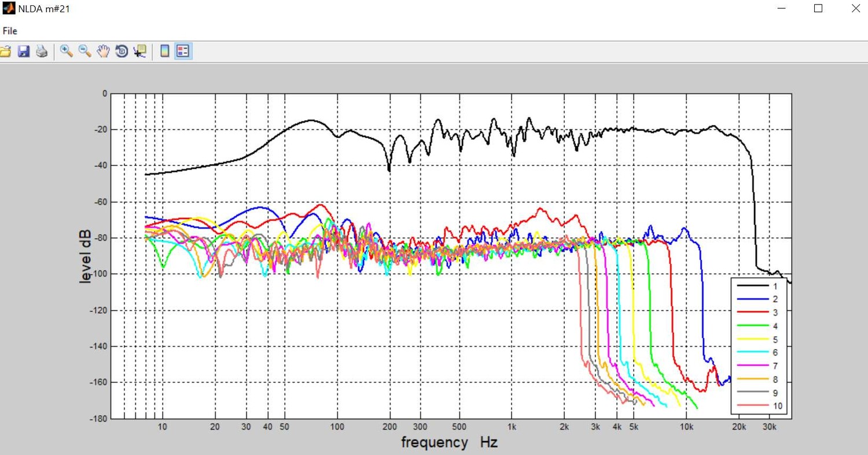Maximize the NLDA m#21 window
This screenshot has height=455, width=868.
pyautogui.click(x=818, y=9)
